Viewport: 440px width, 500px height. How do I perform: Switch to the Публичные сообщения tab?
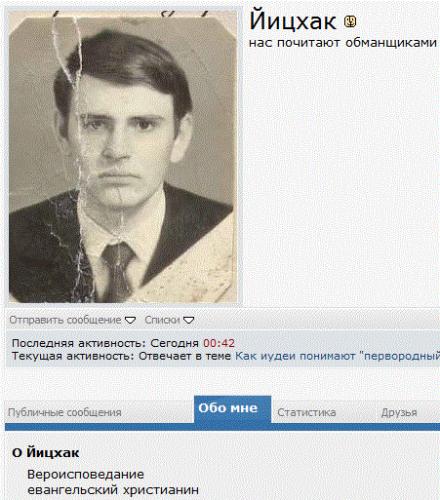[x=65, y=412]
